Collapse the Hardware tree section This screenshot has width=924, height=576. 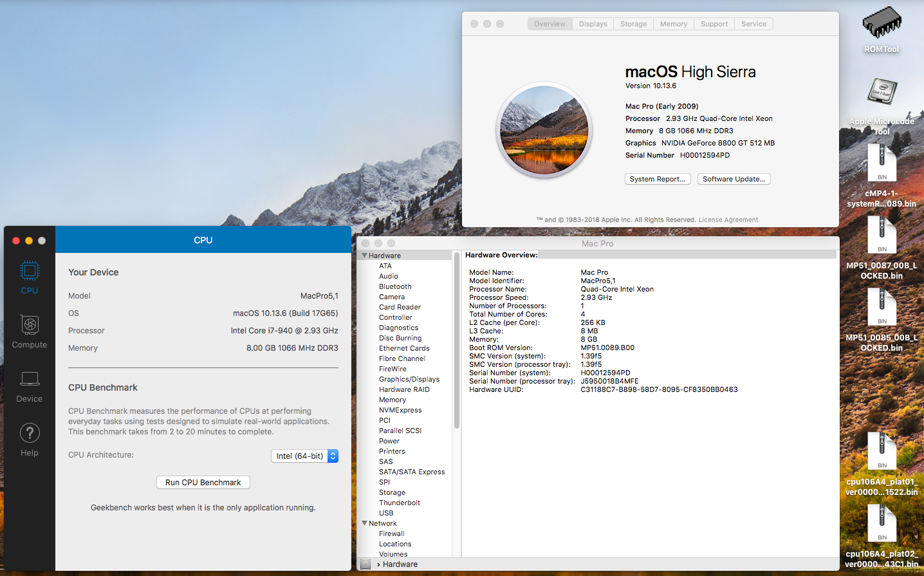click(x=365, y=255)
